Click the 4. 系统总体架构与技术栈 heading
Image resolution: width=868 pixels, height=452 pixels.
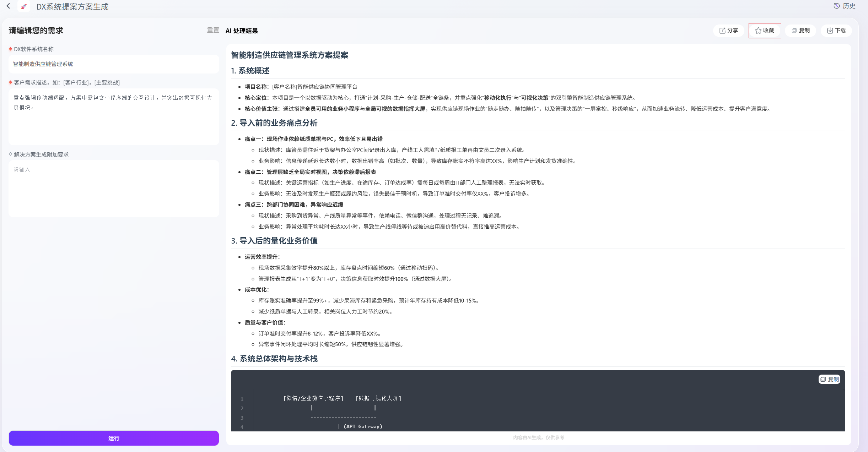click(x=274, y=359)
